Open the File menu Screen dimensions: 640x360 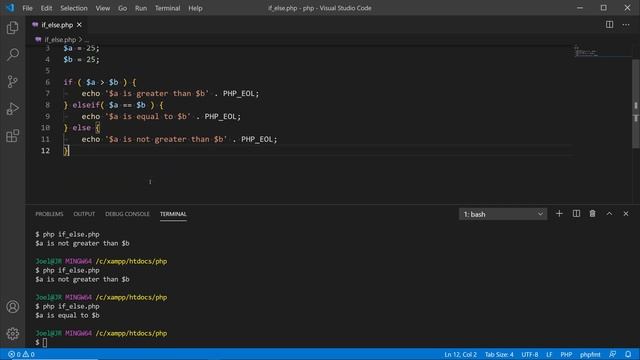[27, 8]
